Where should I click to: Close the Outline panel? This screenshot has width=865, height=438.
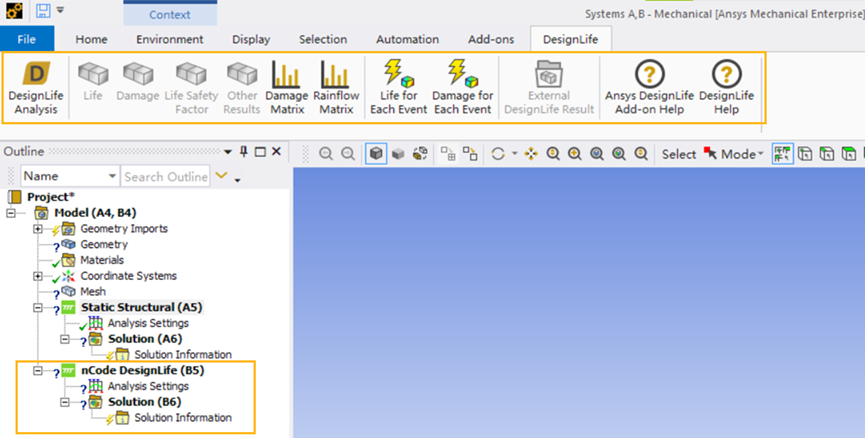(x=276, y=152)
